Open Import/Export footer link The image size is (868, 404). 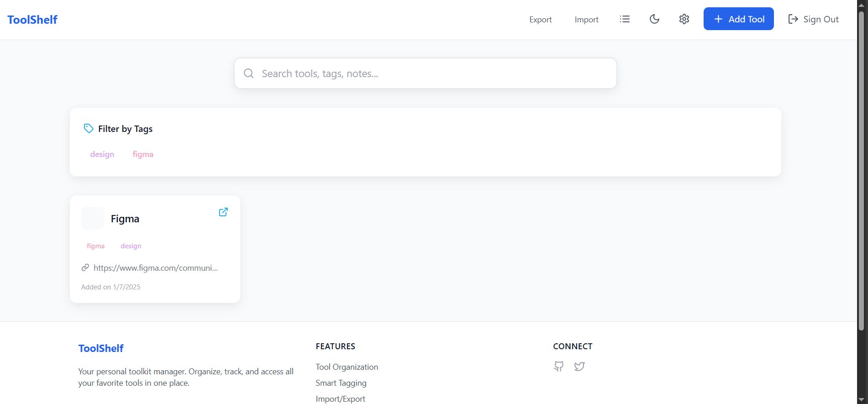pyautogui.click(x=341, y=399)
